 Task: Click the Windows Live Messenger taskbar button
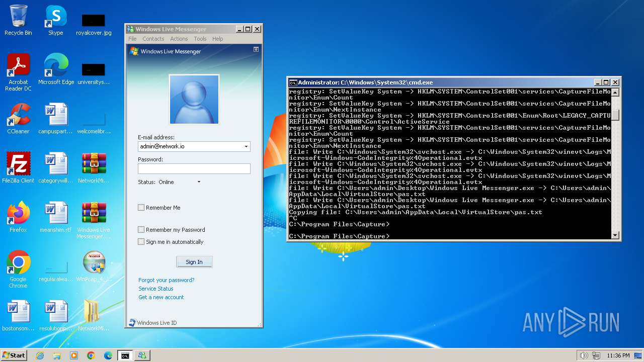tap(142, 355)
